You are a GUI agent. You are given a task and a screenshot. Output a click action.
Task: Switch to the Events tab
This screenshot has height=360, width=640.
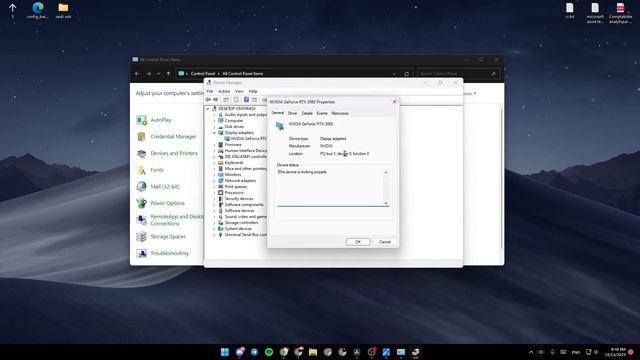point(322,113)
